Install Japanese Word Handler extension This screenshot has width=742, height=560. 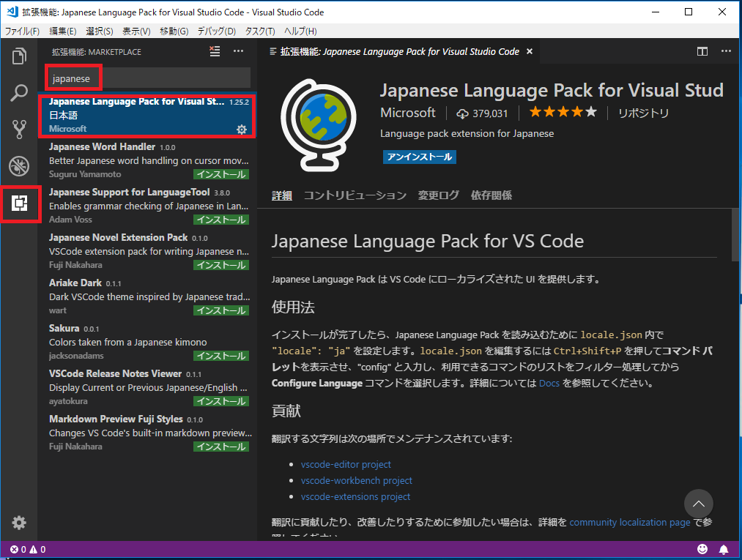(x=221, y=174)
